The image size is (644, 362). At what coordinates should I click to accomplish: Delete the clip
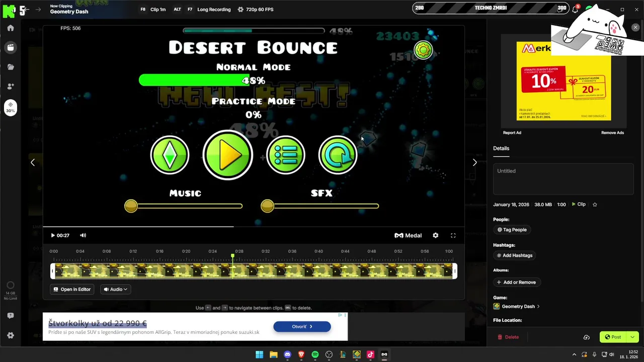(508, 337)
